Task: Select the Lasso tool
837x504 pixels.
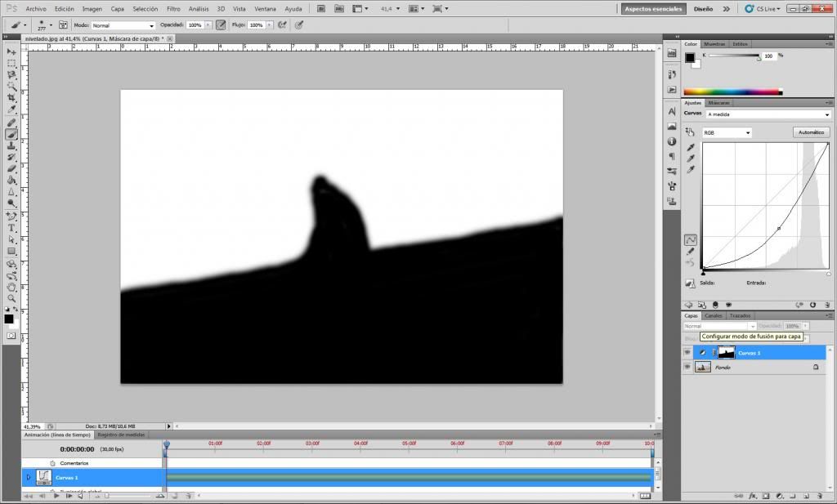Action: click(11, 75)
